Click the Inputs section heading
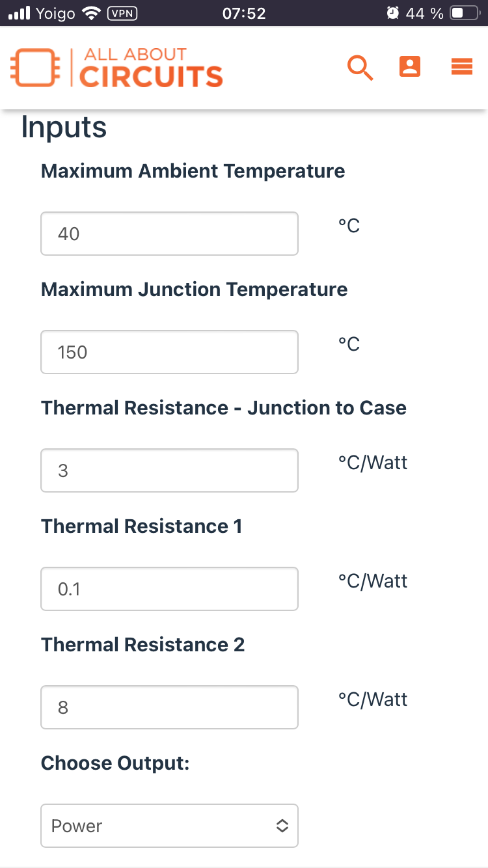 (x=64, y=128)
